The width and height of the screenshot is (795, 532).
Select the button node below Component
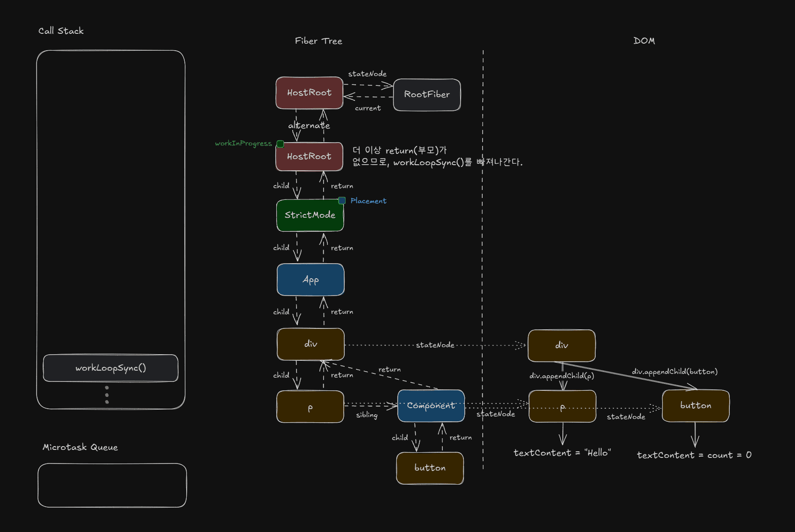430,468
